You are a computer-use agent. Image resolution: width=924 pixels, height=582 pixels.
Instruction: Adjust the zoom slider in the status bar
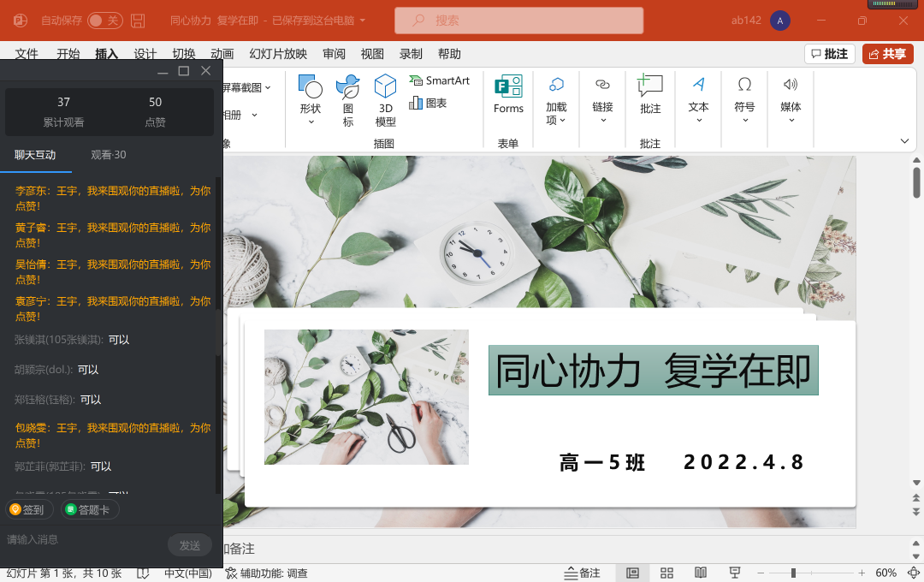[793, 573]
